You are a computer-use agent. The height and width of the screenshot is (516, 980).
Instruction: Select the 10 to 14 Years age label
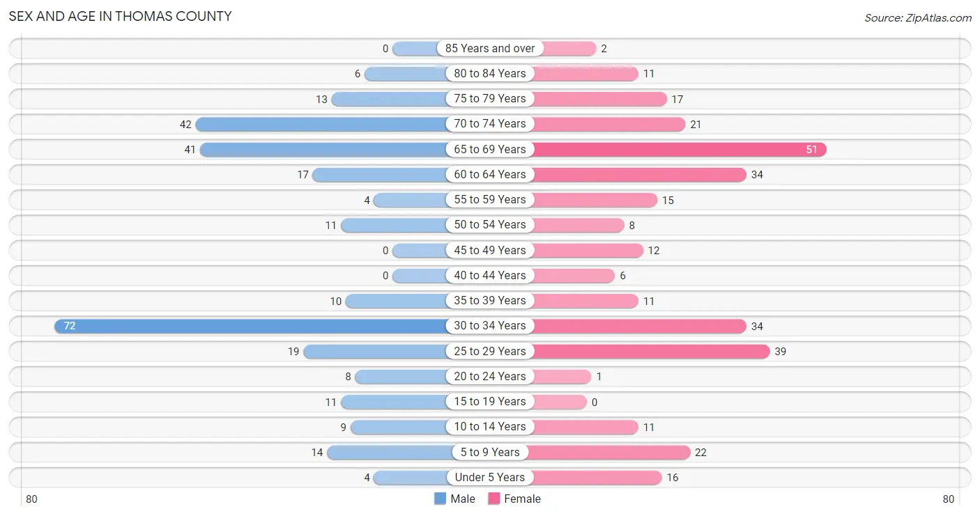(x=490, y=427)
